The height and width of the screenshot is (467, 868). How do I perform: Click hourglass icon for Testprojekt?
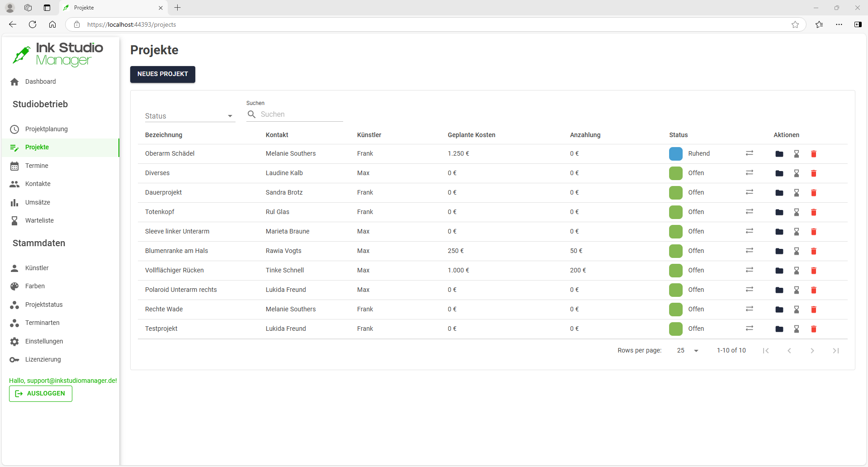tap(796, 329)
